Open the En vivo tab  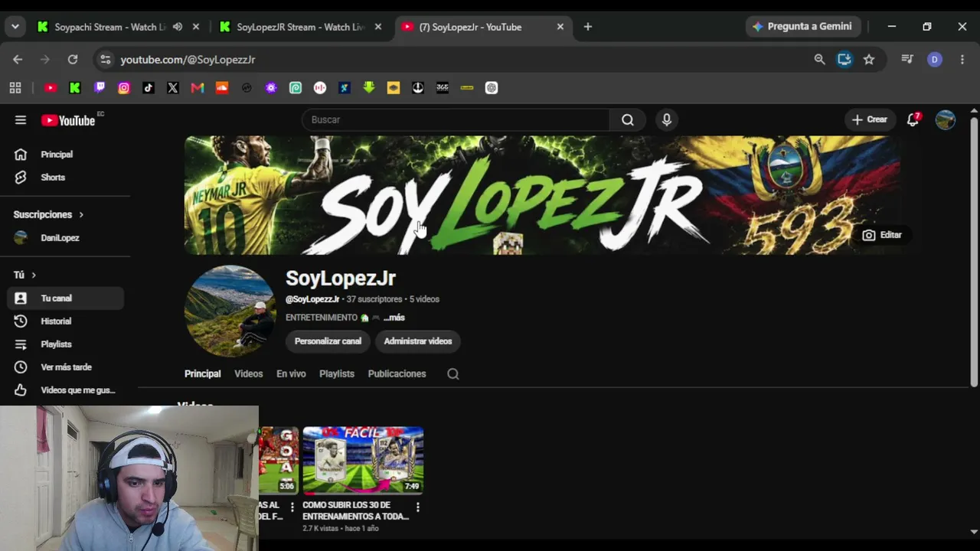(291, 373)
